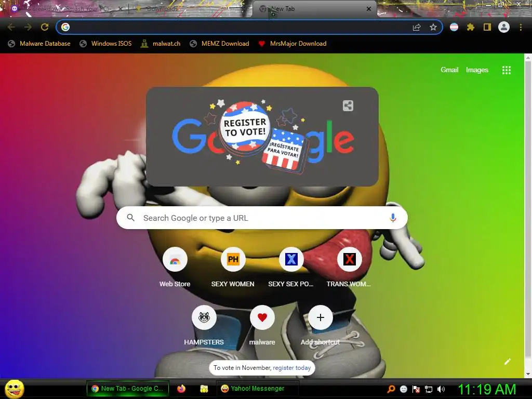Open Windows ISOS bookmark
Viewport: 532px width, 399px height.
pyautogui.click(x=105, y=44)
